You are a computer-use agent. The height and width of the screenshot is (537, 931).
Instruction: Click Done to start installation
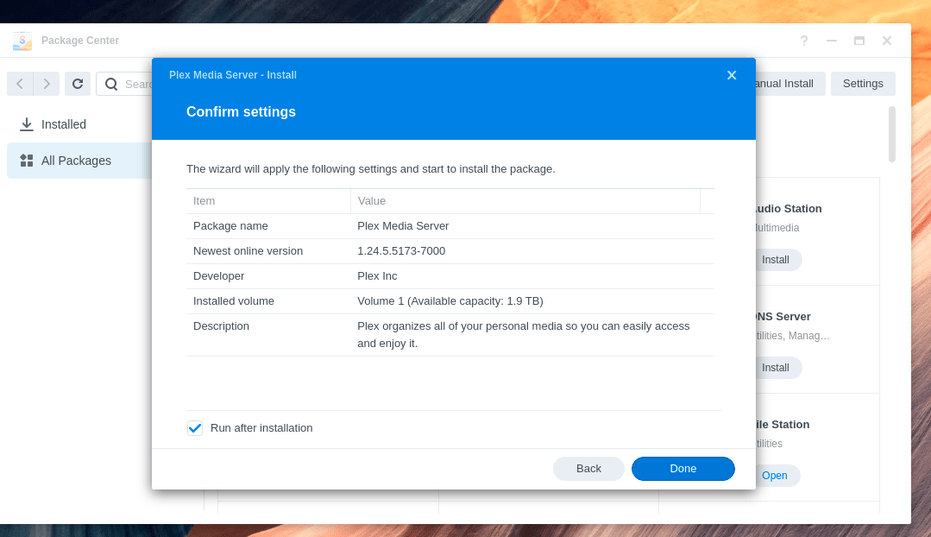683,469
